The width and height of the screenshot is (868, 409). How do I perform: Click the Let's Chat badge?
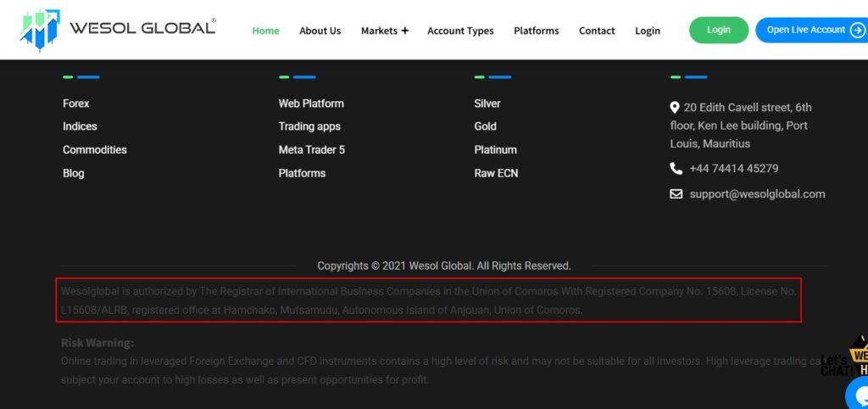[844, 357]
